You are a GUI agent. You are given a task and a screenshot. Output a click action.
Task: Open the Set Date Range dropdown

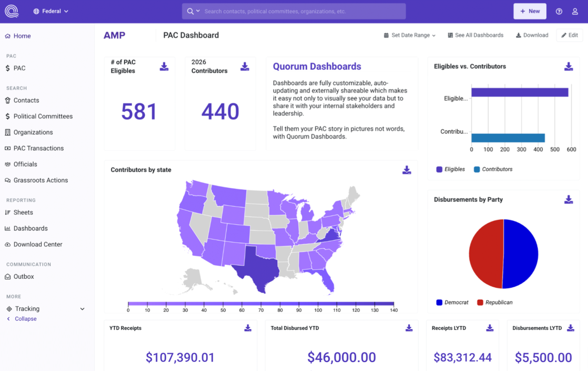[410, 35]
